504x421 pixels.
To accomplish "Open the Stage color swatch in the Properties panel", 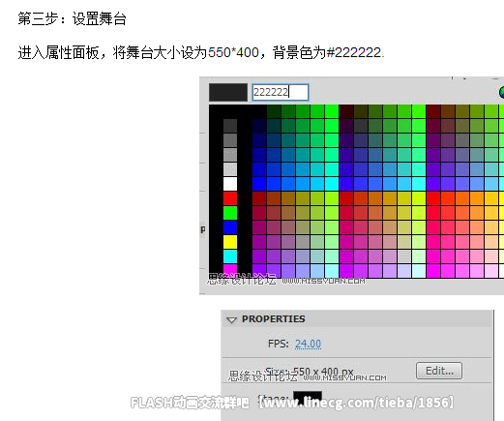I will 308,399.
